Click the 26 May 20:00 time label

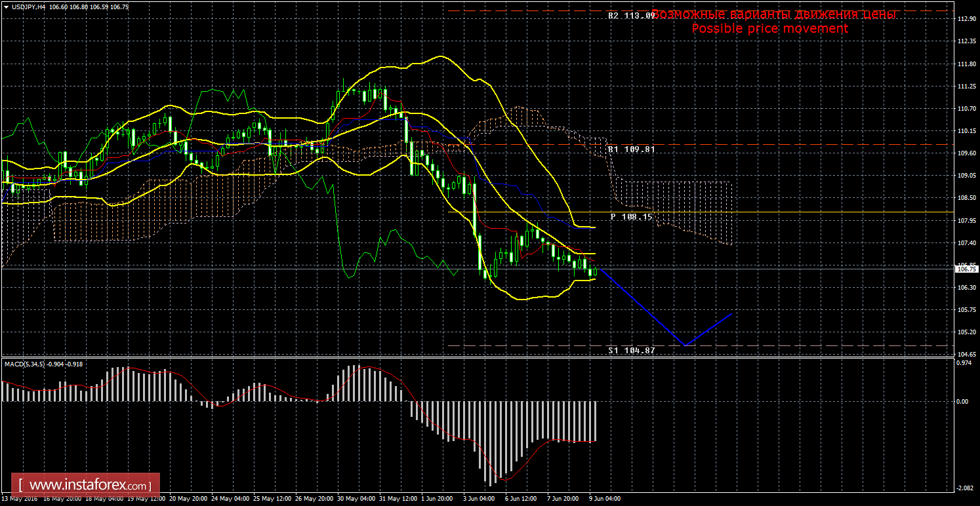pos(316,499)
